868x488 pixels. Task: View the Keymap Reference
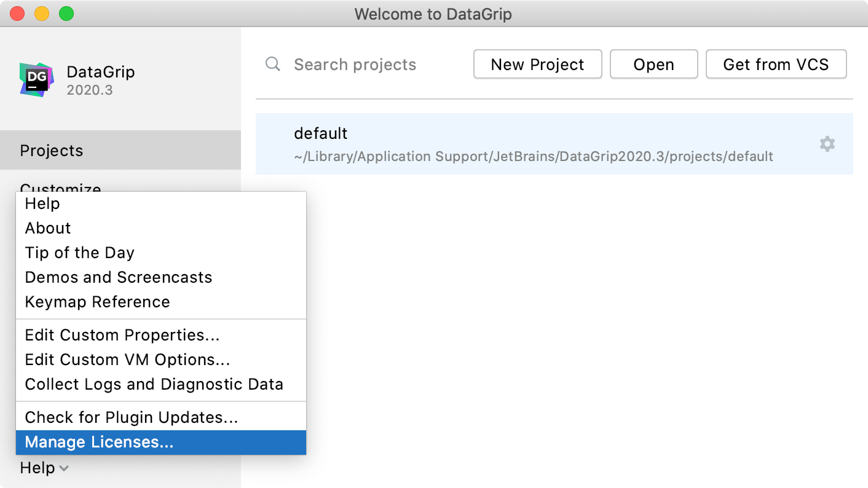pyautogui.click(x=97, y=301)
